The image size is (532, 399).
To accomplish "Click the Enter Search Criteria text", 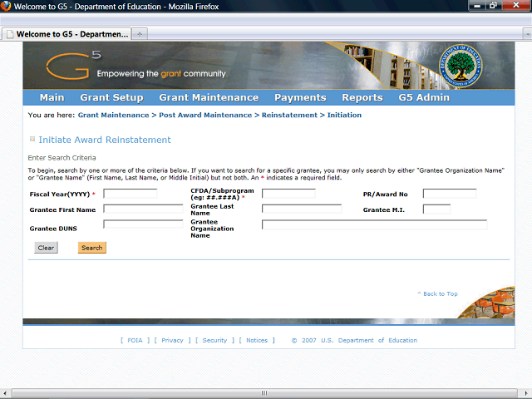I will click(x=62, y=158).
